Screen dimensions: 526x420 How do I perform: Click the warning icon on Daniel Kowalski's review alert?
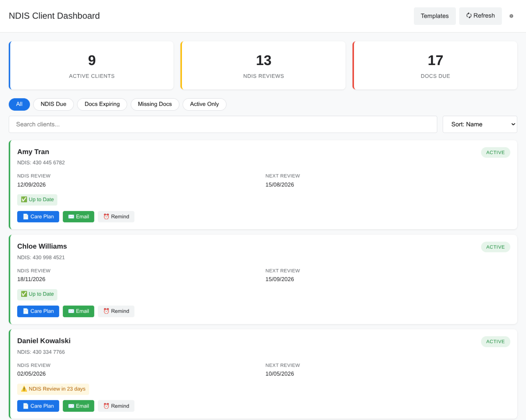click(24, 389)
